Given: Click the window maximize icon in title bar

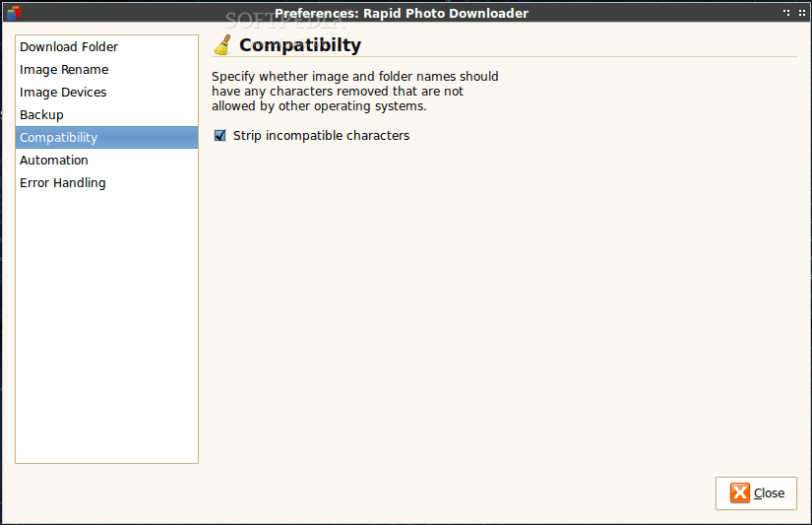Looking at the screenshot, I should click(801, 13).
